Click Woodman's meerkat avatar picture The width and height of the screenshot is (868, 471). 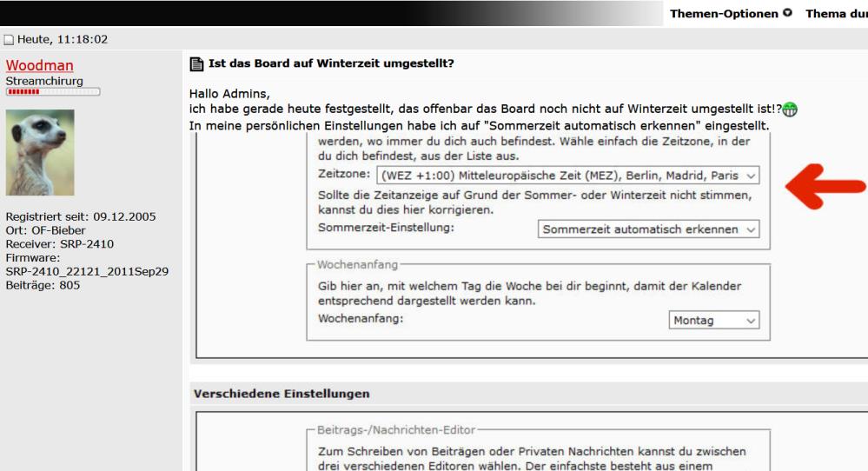click(40, 152)
